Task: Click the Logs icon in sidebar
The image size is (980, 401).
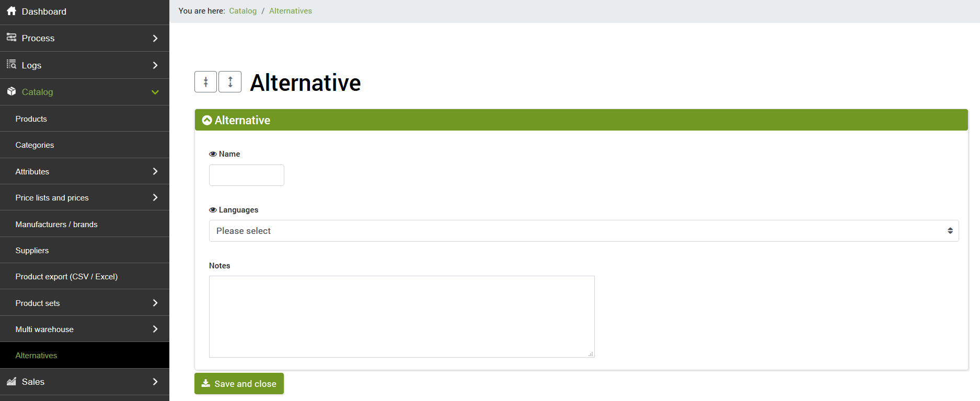Action: click(x=11, y=65)
